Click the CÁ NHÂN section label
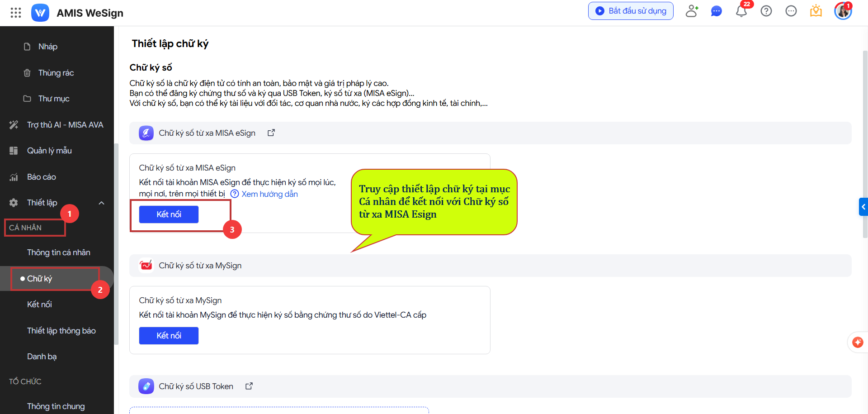Viewport: 868px width, 414px height. pyautogui.click(x=25, y=228)
